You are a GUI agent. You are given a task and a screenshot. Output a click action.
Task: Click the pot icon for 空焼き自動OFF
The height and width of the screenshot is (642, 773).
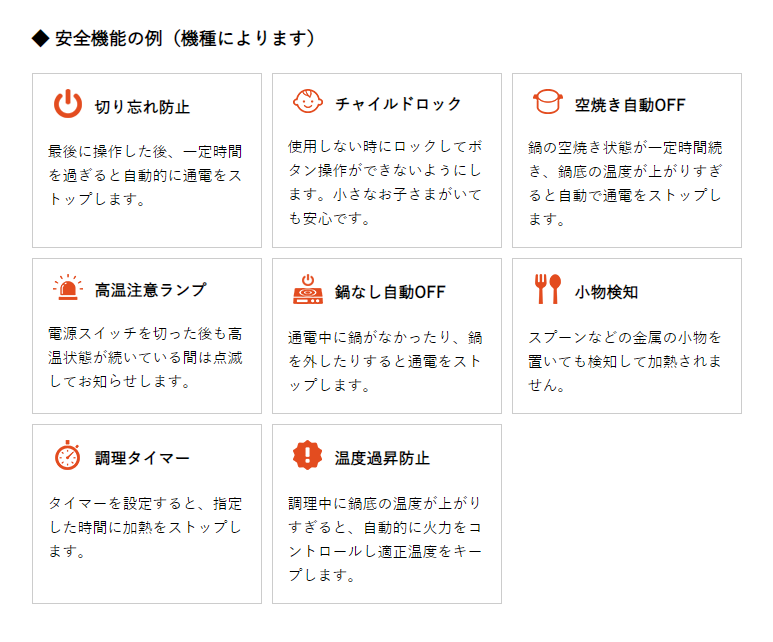[x=548, y=103]
